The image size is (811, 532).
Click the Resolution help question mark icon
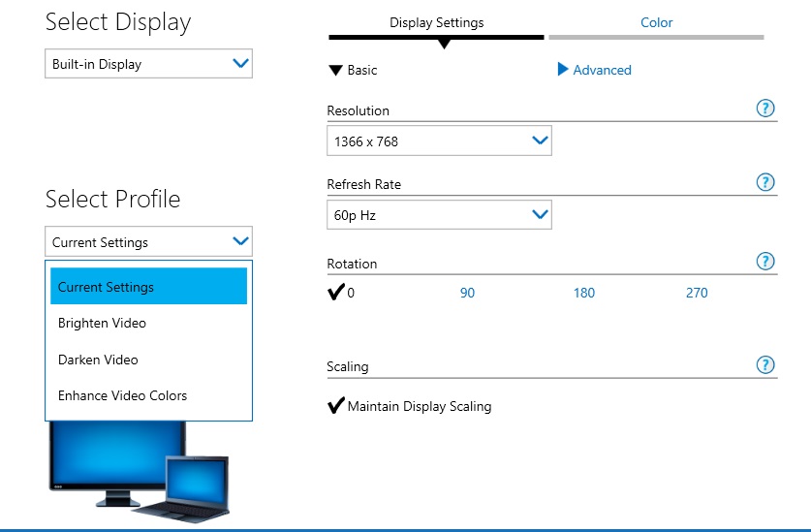coord(765,109)
